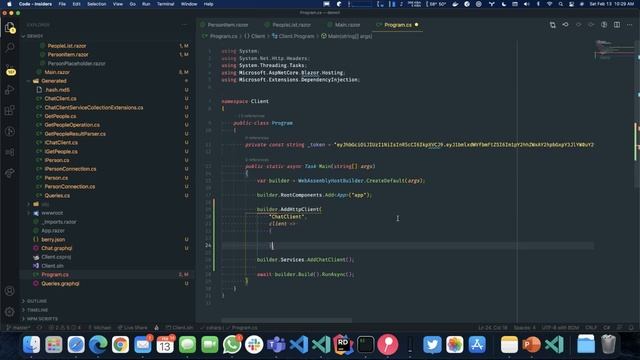Open the Manage gear icon in activity bar

10,312
